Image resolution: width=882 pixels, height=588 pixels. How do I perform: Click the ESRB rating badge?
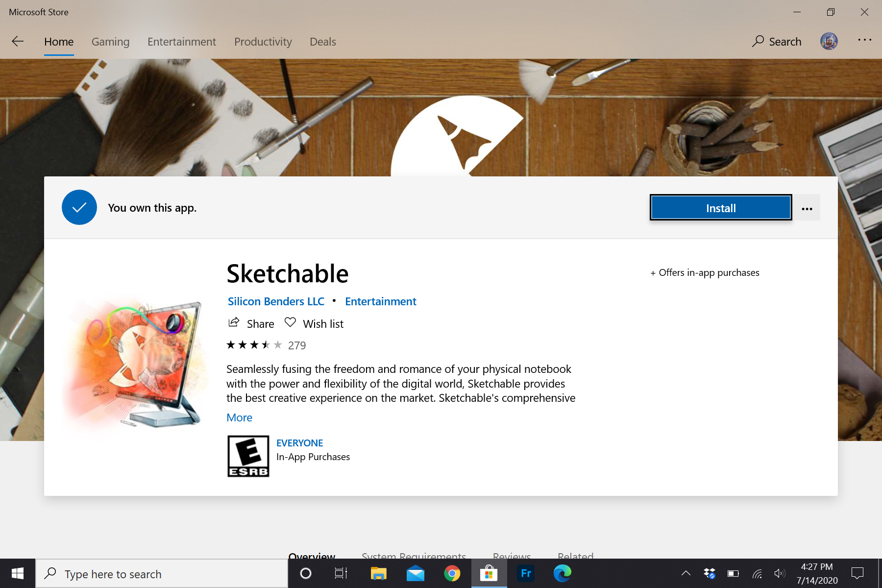click(x=248, y=456)
